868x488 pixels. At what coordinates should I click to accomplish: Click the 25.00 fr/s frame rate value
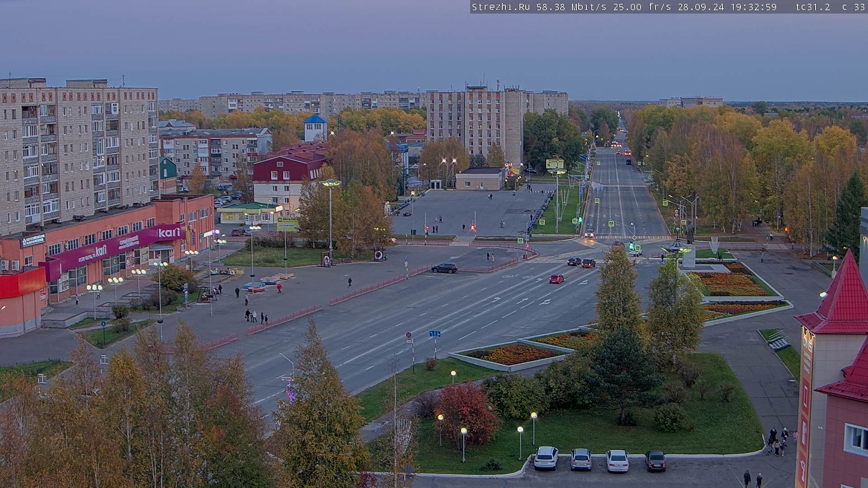point(642,7)
